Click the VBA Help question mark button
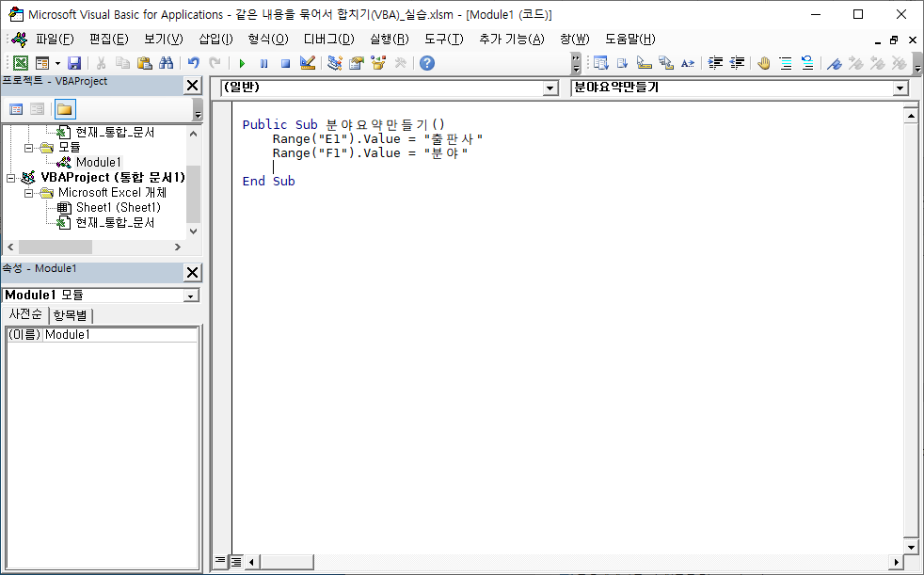Viewport: 924px width, 575px height. click(x=426, y=62)
